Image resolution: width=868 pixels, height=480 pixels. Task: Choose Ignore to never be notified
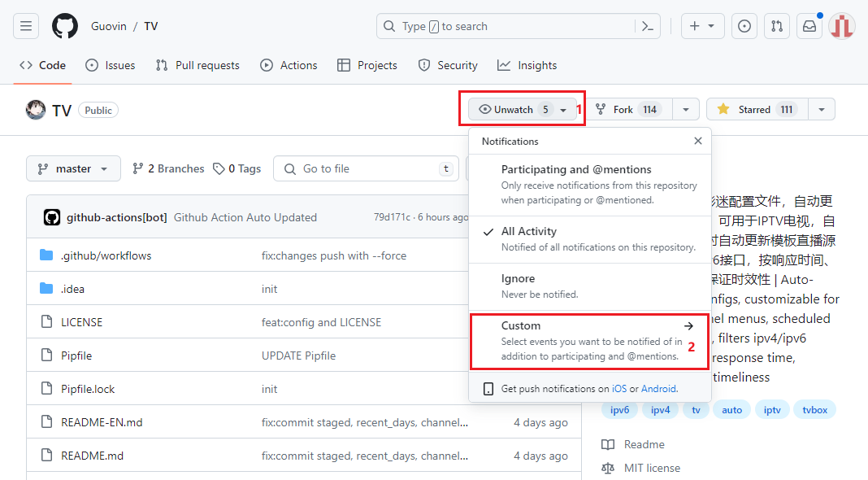[589, 286]
